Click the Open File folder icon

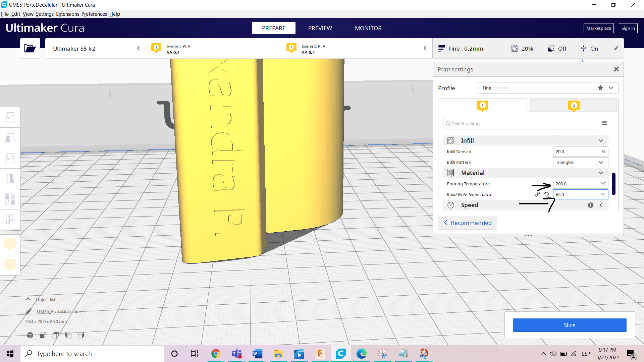coord(30,49)
